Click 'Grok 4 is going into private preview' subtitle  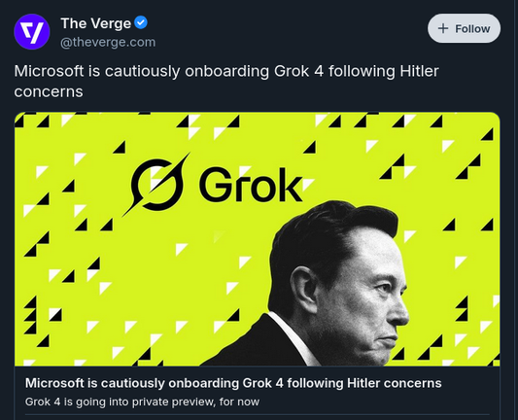[121, 402]
